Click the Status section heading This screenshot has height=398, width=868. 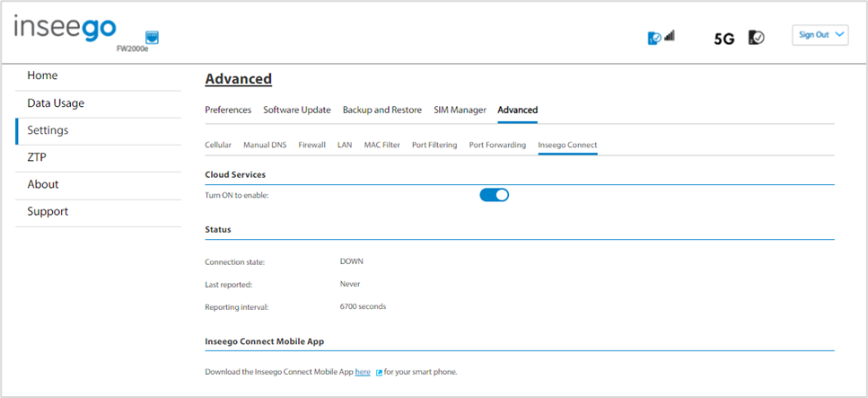point(218,229)
